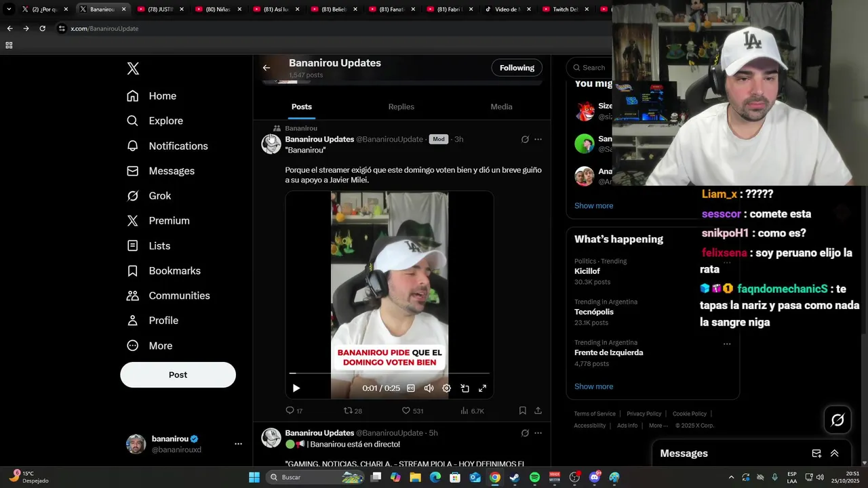Open Lists from sidebar
868x488 pixels.
[149, 246]
